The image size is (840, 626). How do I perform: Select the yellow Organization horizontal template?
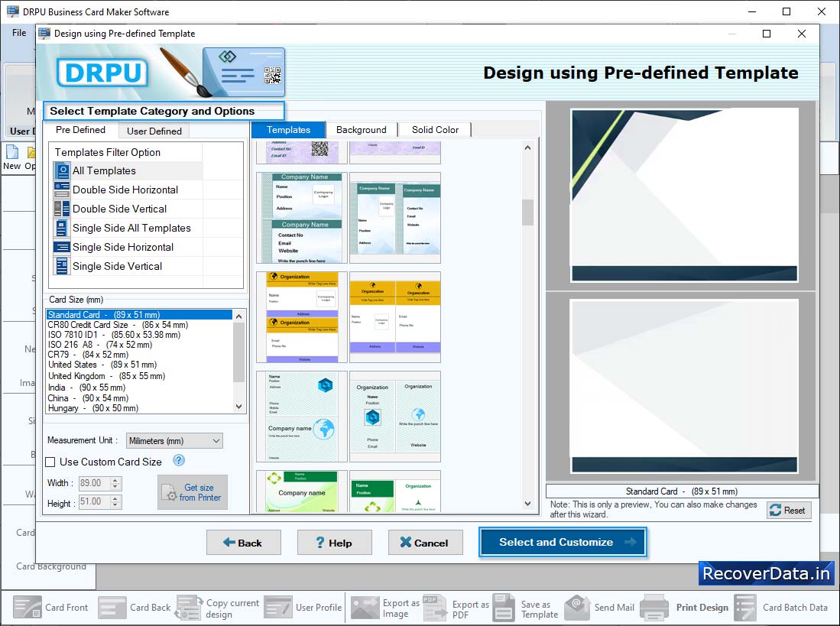pos(302,317)
